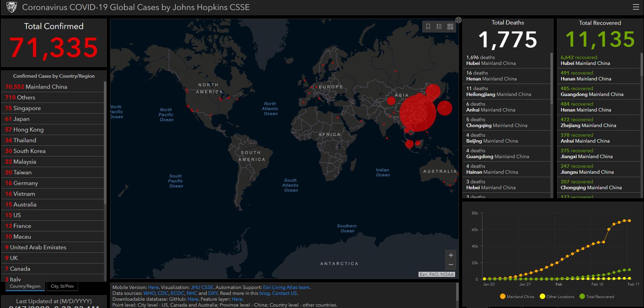
Task: Click Hubei 1,696 deaths entry
Action: 506,60
